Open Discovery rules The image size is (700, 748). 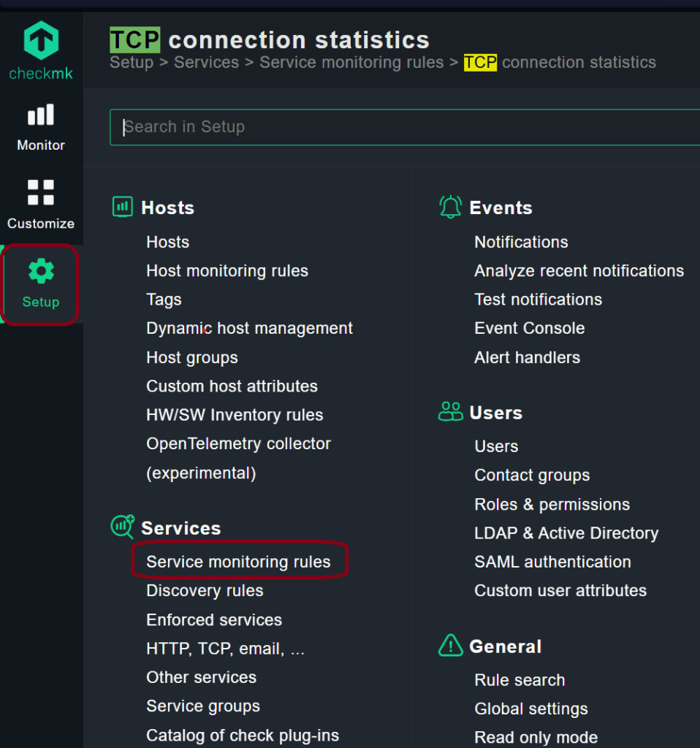[205, 590]
